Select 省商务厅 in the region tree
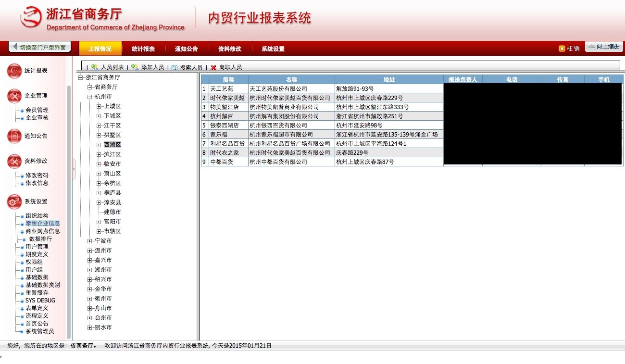Viewport: 625px width, 364px height. tap(106, 87)
